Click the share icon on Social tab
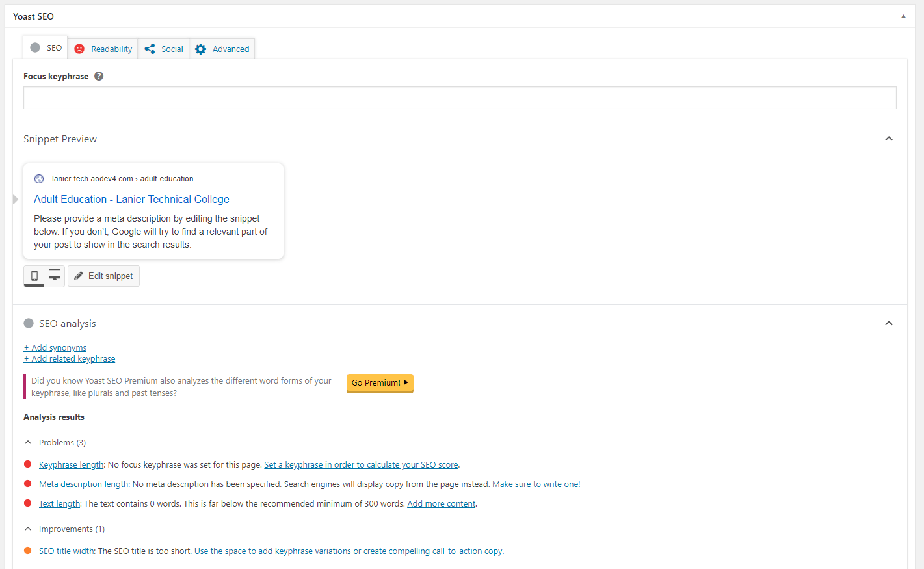 point(150,49)
